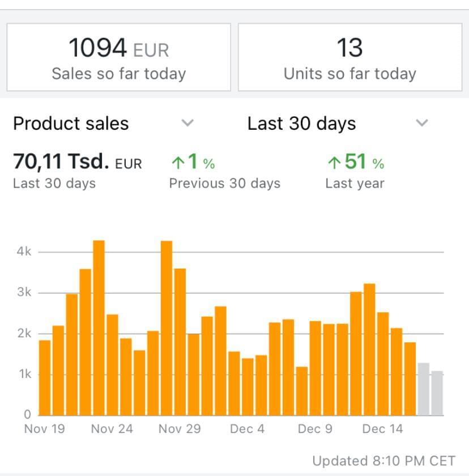Screen dimensions: 469x476
Task: Select the tallest bar before Nov 24
Action: click(99, 328)
